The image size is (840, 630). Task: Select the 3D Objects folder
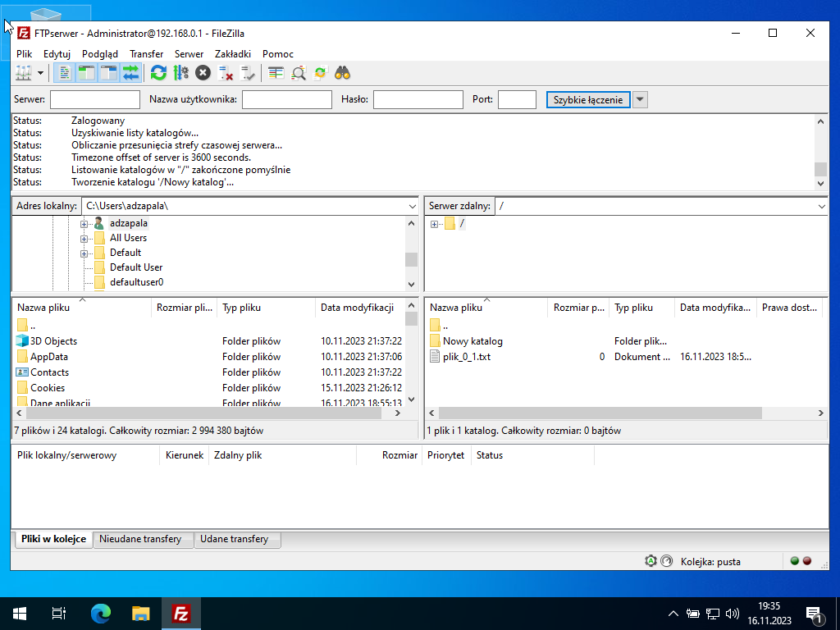coord(53,340)
